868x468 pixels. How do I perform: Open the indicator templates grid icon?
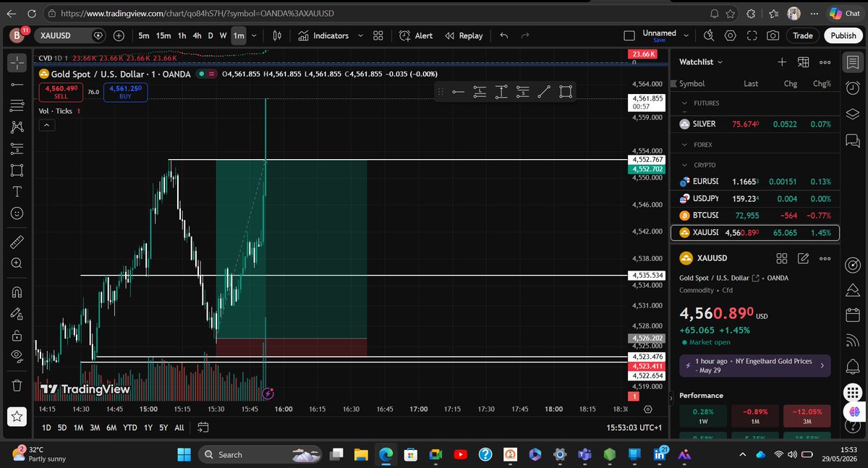(x=378, y=35)
